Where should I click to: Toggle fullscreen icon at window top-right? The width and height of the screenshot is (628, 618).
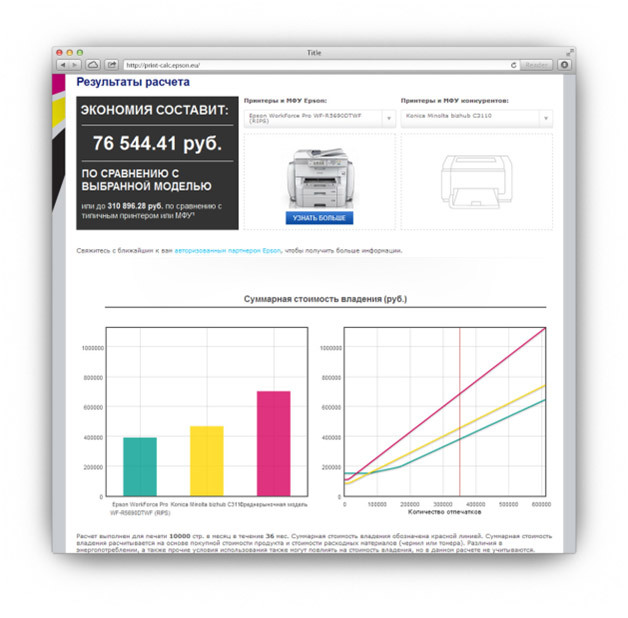pos(570,52)
